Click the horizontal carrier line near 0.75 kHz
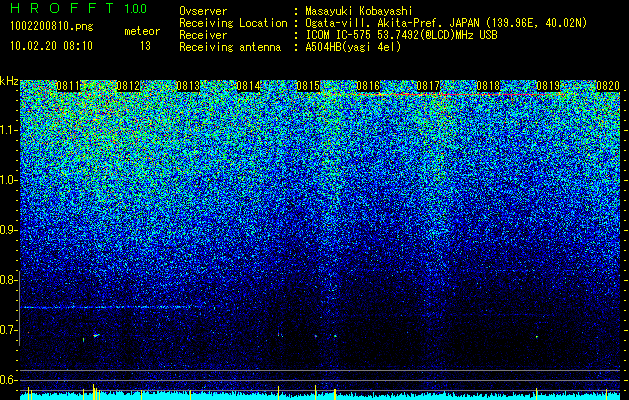 coord(112,307)
